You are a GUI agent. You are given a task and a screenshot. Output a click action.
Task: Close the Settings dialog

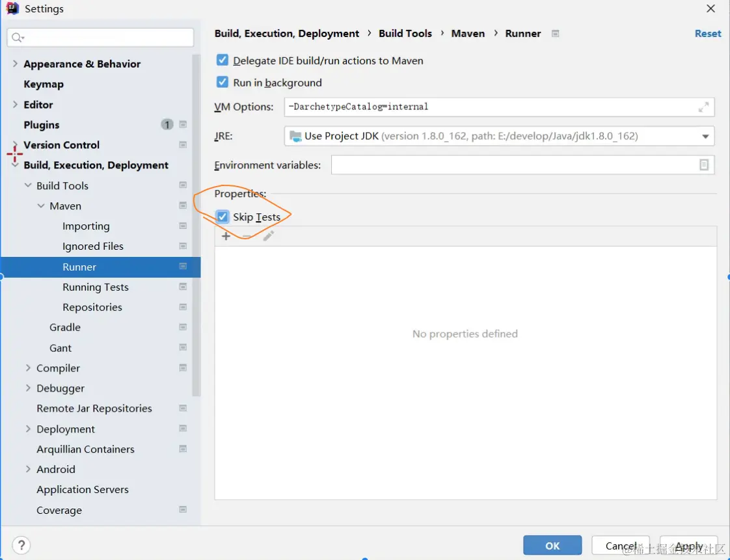(710, 8)
